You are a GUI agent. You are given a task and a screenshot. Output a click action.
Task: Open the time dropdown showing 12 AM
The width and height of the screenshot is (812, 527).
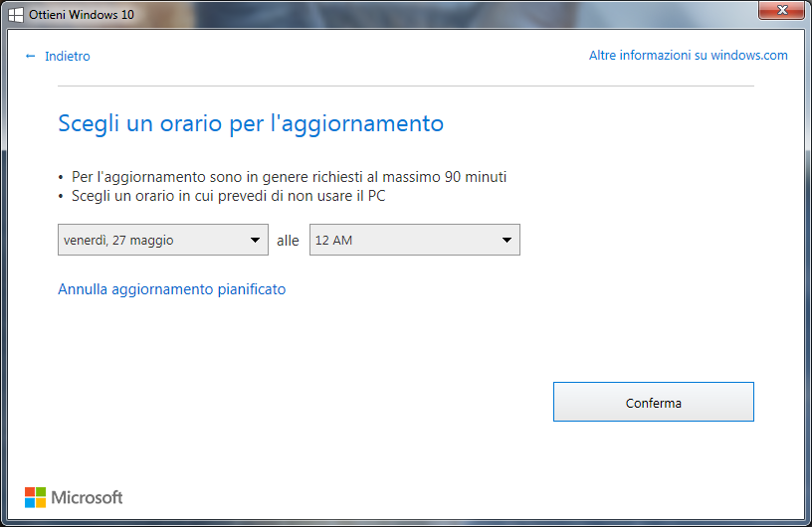[415, 240]
